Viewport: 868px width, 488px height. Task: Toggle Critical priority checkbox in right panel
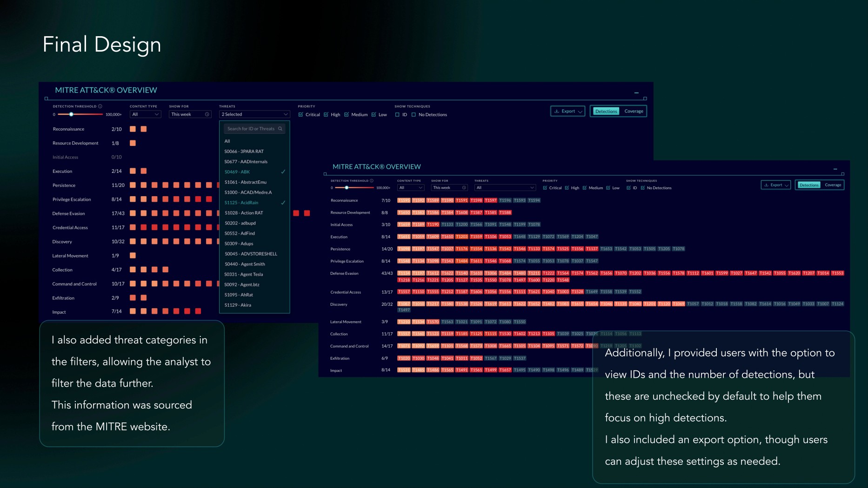(545, 188)
